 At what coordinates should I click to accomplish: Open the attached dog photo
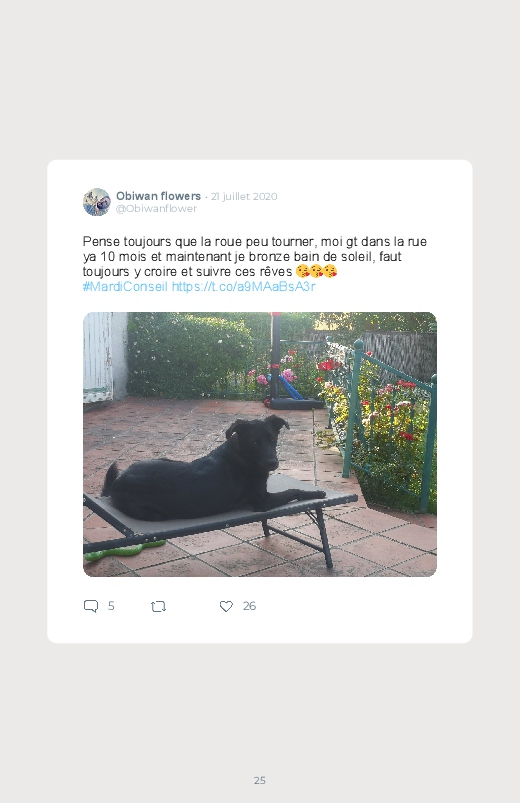click(260, 444)
